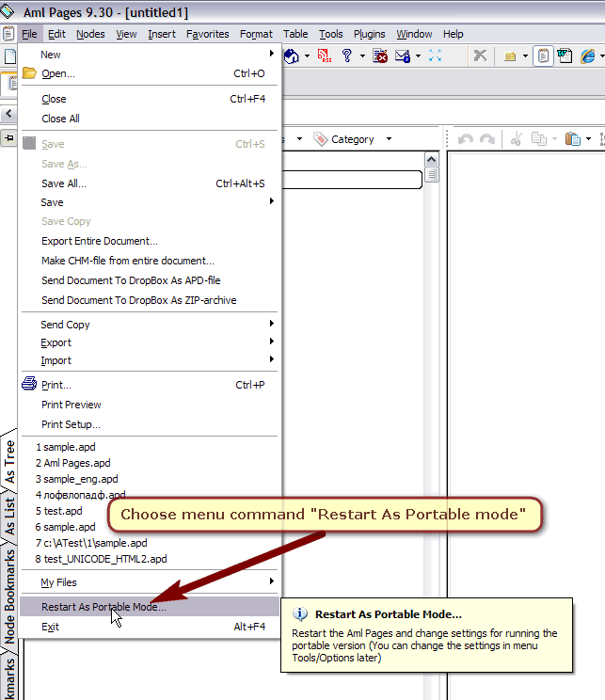Click the question mark help icon
Screen dimensions: 605x700
point(347,56)
